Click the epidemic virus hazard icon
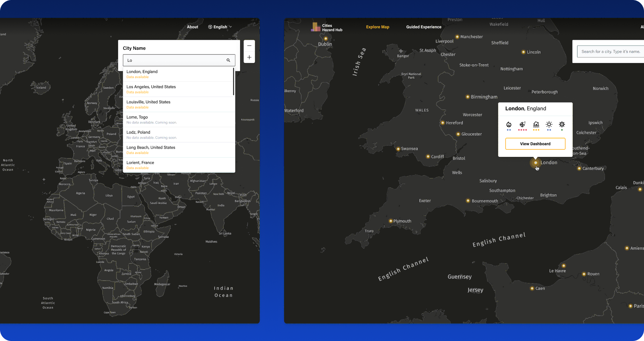Screen dimensions: 644x341 point(562,125)
